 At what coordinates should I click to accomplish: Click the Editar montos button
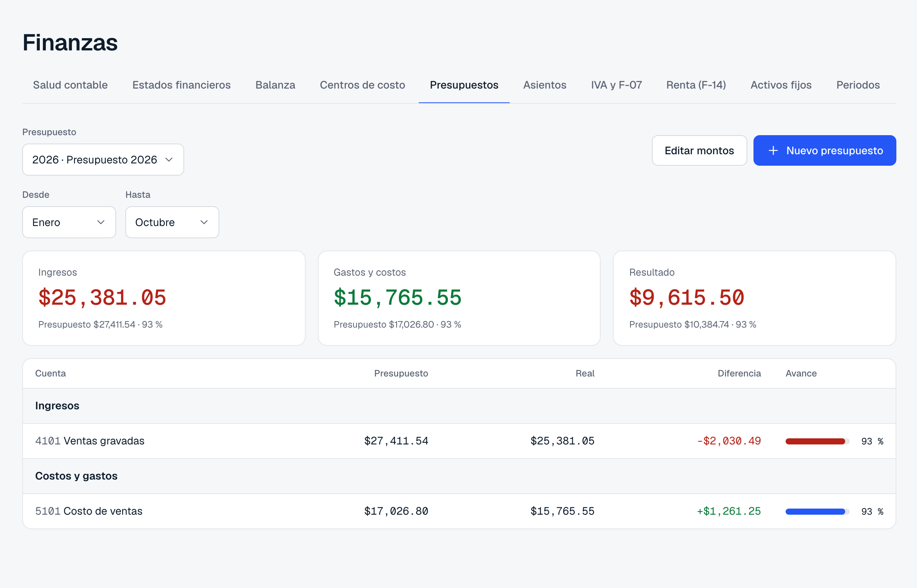(699, 150)
